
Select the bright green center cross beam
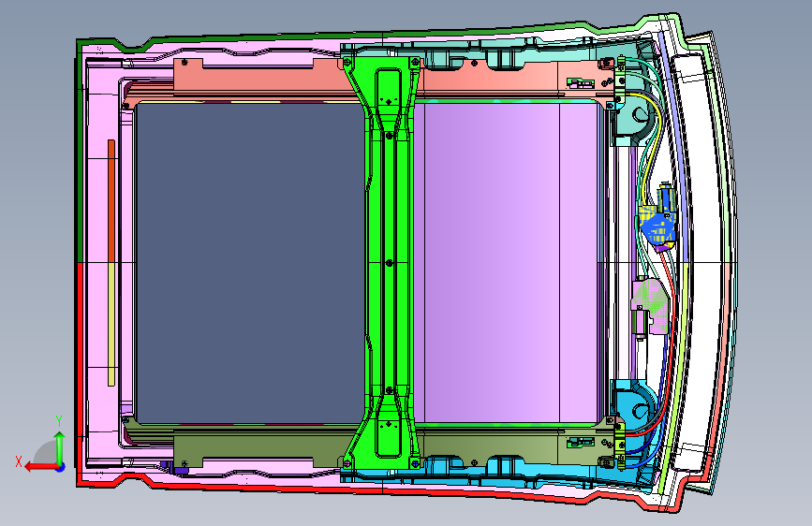389,263
